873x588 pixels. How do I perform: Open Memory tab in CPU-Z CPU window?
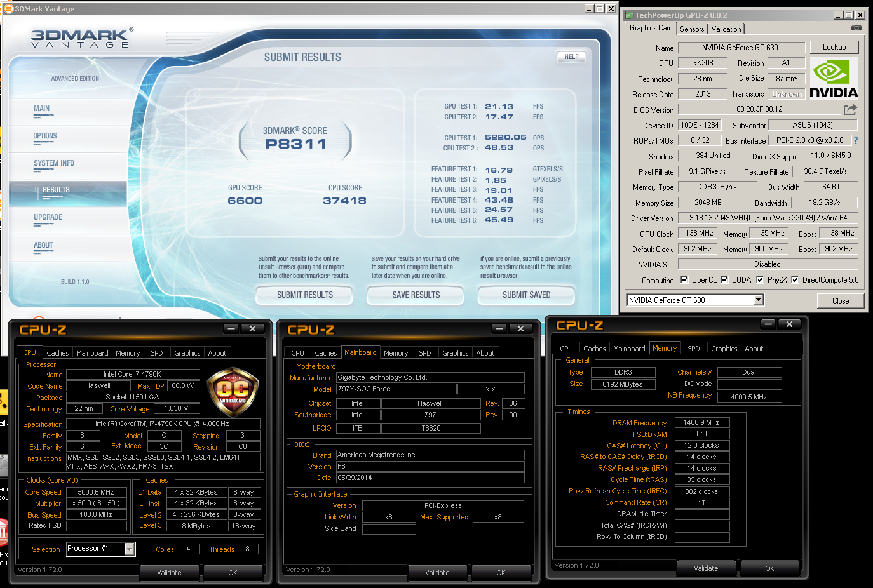tap(128, 353)
